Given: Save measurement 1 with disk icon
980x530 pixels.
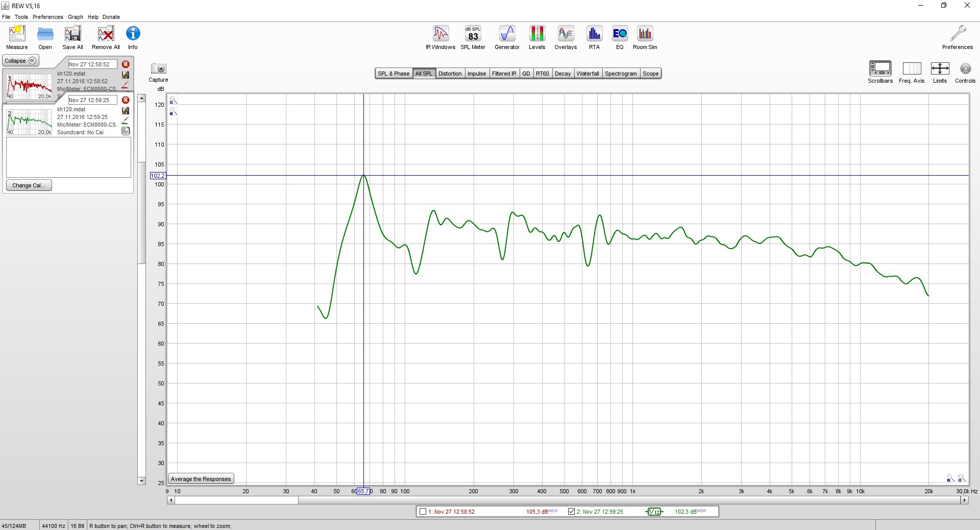Looking at the screenshot, I should point(126,75).
